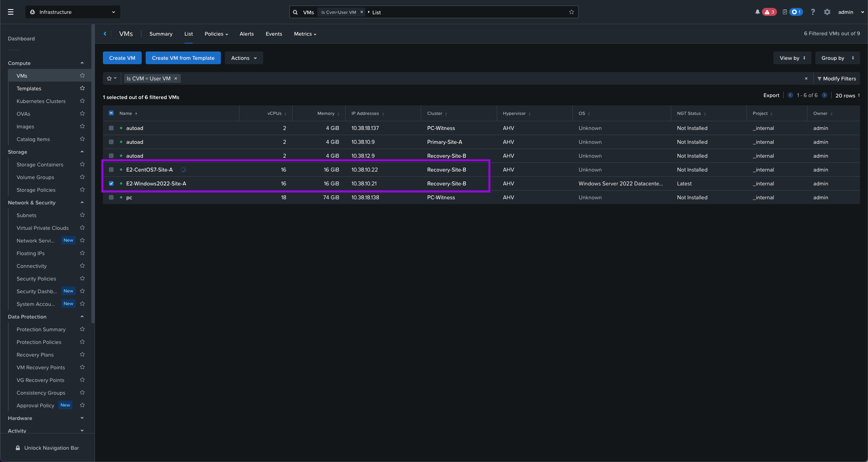Star the Storage Containers entry
This screenshot has width=868, height=462.
(82, 164)
